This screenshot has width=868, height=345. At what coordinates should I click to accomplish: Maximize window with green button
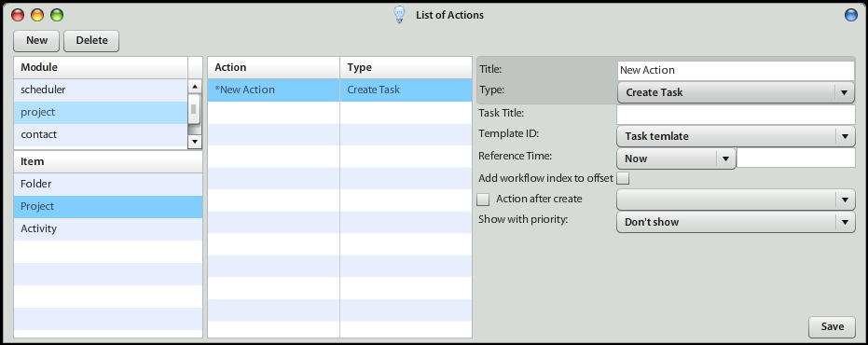[x=57, y=16]
